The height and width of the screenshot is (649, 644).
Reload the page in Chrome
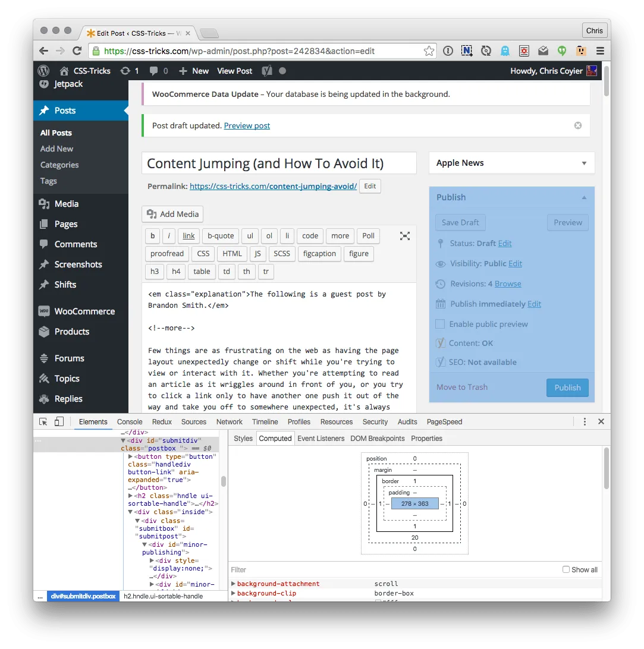pos(77,51)
